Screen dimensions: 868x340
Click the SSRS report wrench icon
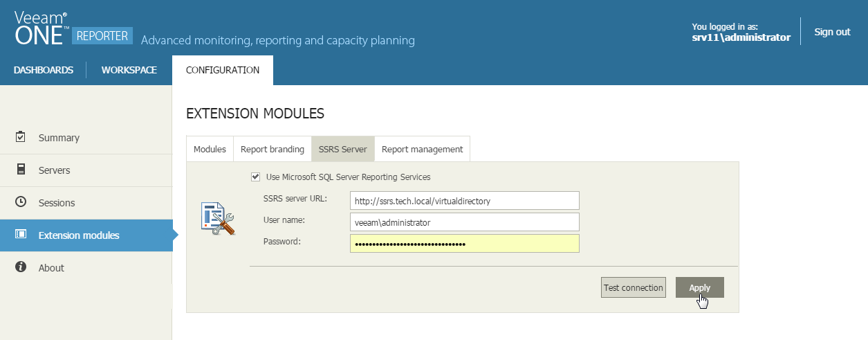(218, 218)
